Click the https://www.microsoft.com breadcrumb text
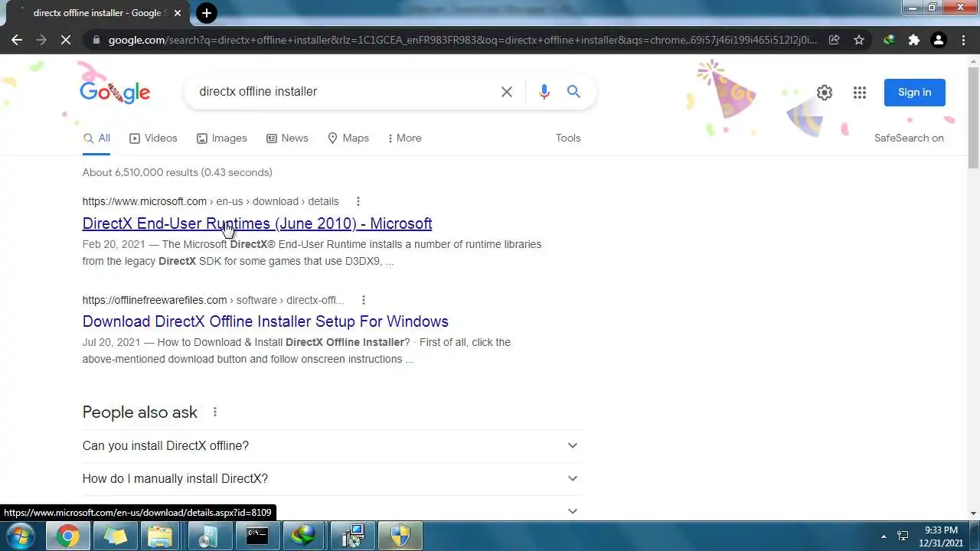This screenshot has width=980, height=551. pos(145,201)
